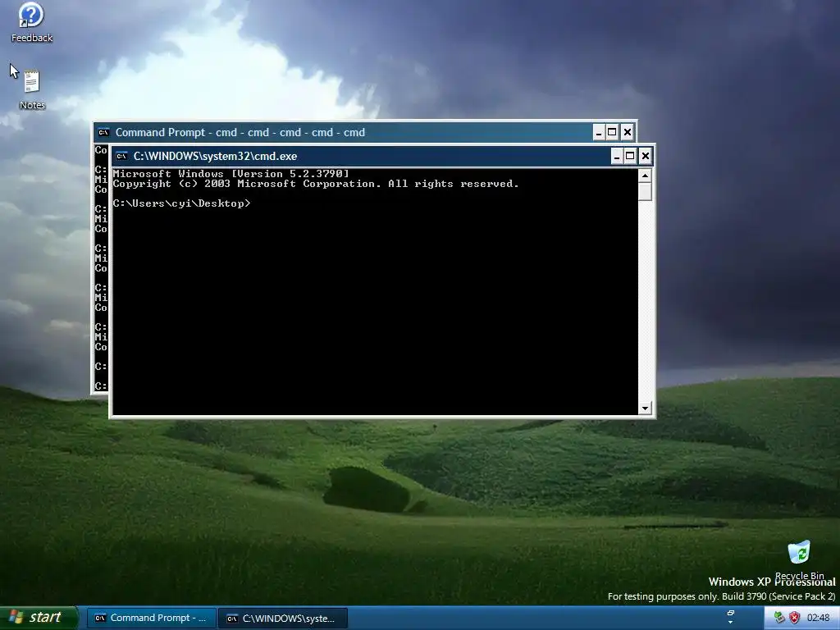The height and width of the screenshot is (630, 840).
Task: Select the Notes file on the desktop
Action: (32, 89)
